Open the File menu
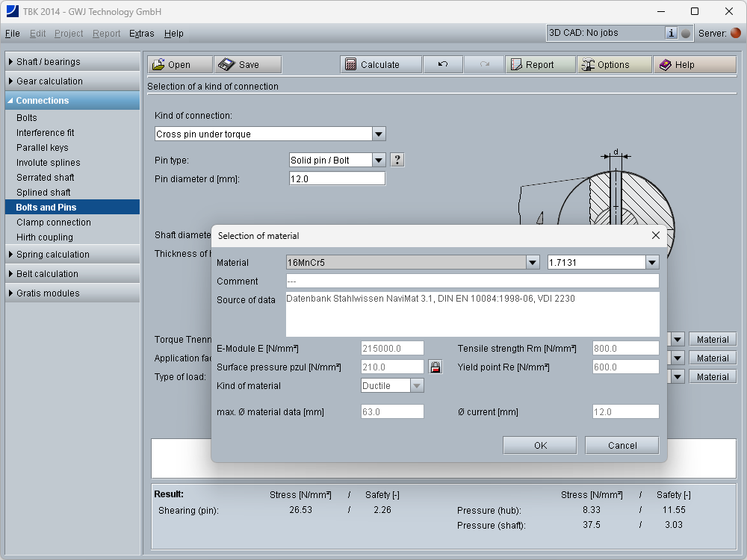 (12, 34)
